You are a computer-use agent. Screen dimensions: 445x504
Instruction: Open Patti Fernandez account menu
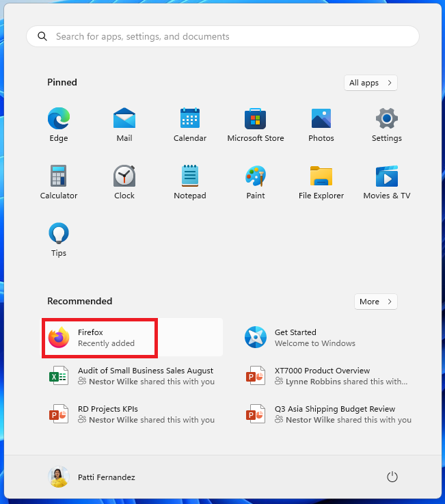[92, 477]
